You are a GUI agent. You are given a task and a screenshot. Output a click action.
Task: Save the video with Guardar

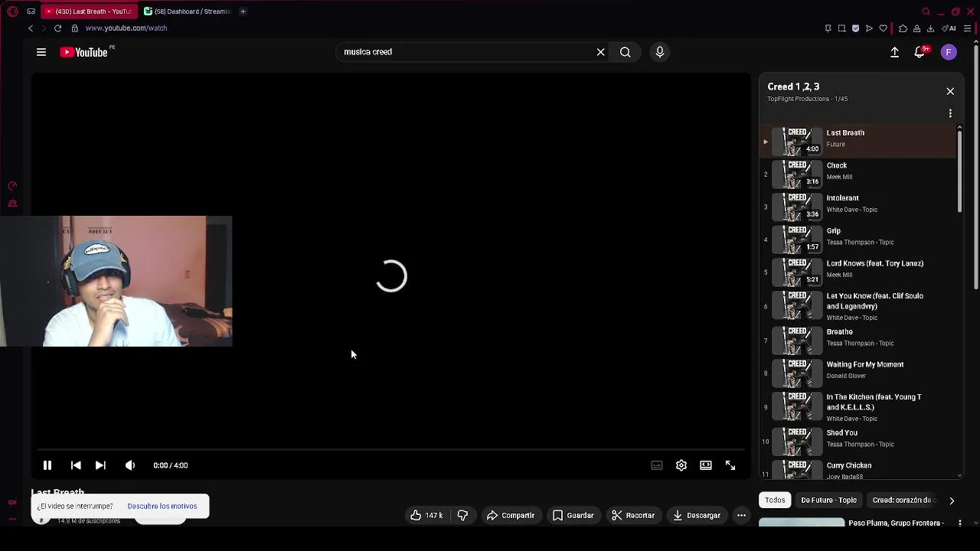point(573,516)
